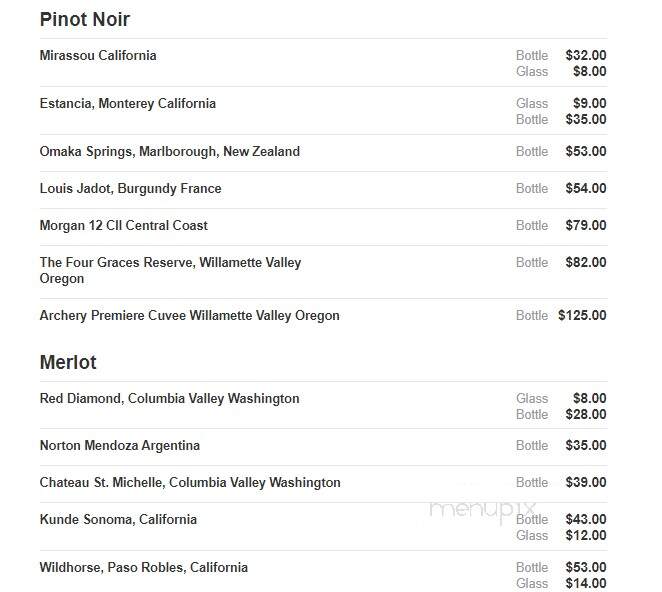Select Chateau St. Michelle merlot entry
The height and width of the screenshot is (592, 662).
pyautogui.click(x=190, y=482)
